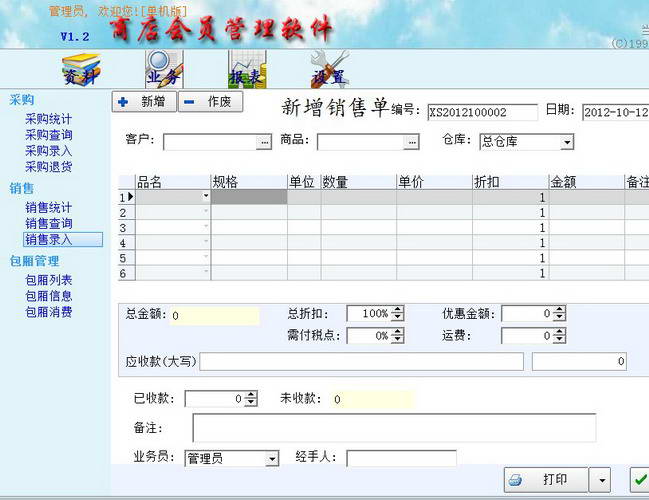Screen dimensions: 649x500
Task: Open 包厢列表 in the sidebar
Action: click(48, 280)
